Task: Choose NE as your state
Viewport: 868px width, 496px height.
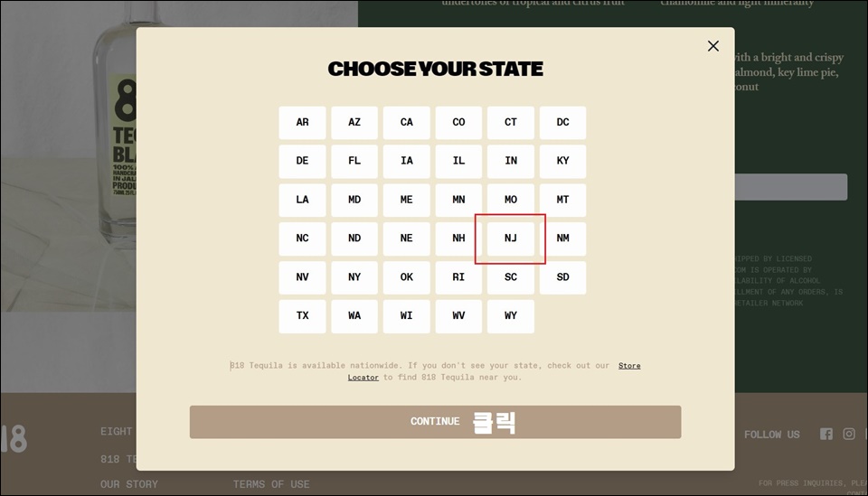Action: pyautogui.click(x=406, y=239)
